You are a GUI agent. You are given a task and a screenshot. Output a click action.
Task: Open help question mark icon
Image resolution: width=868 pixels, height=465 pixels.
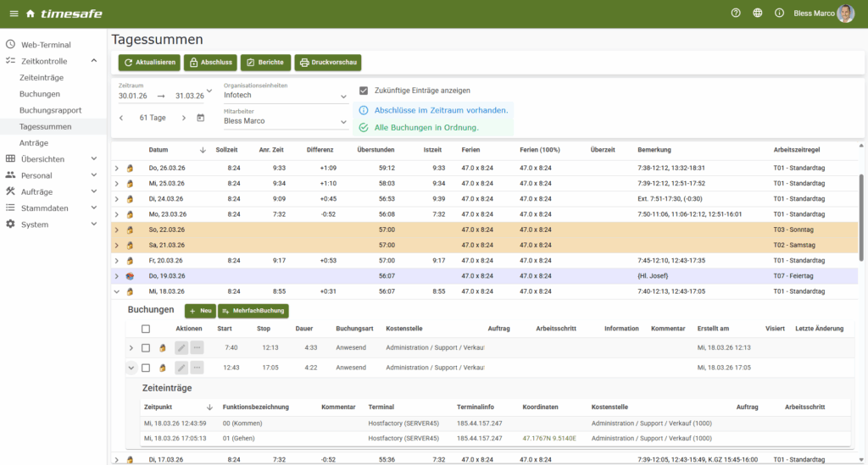pyautogui.click(x=736, y=13)
